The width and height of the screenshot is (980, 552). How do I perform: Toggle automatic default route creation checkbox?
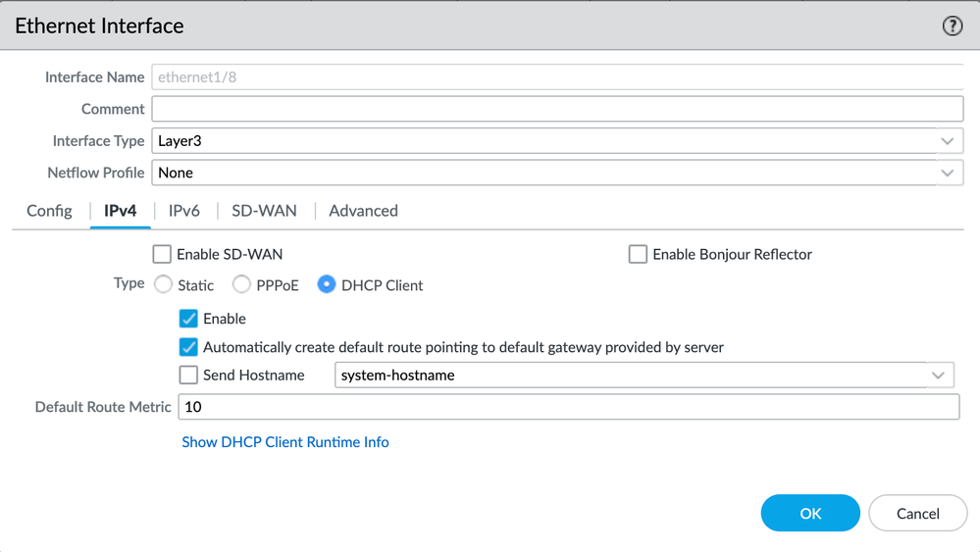(x=189, y=347)
